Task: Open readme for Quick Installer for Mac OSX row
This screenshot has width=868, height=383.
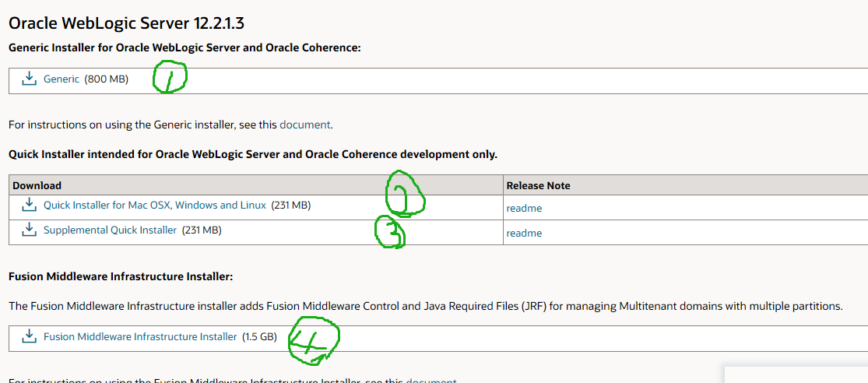Action: click(524, 209)
